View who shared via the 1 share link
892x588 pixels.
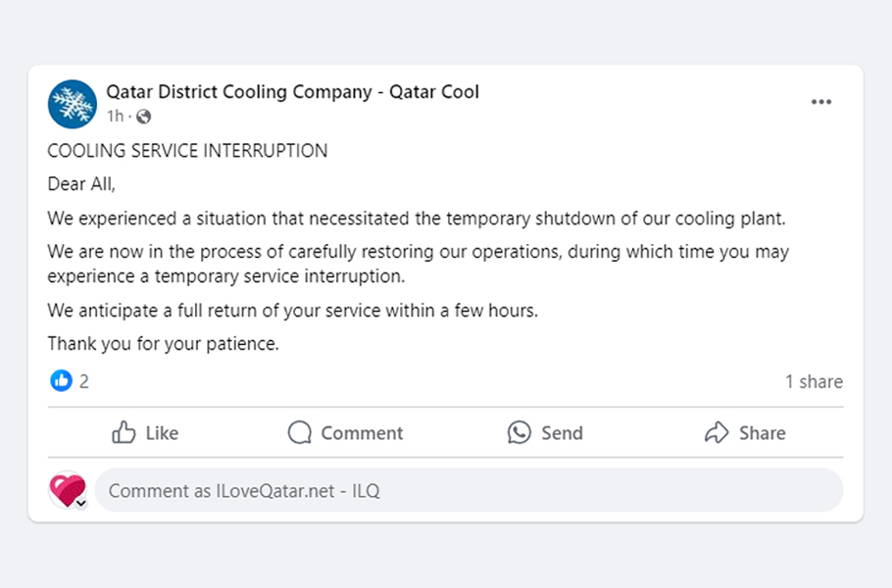click(x=814, y=381)
